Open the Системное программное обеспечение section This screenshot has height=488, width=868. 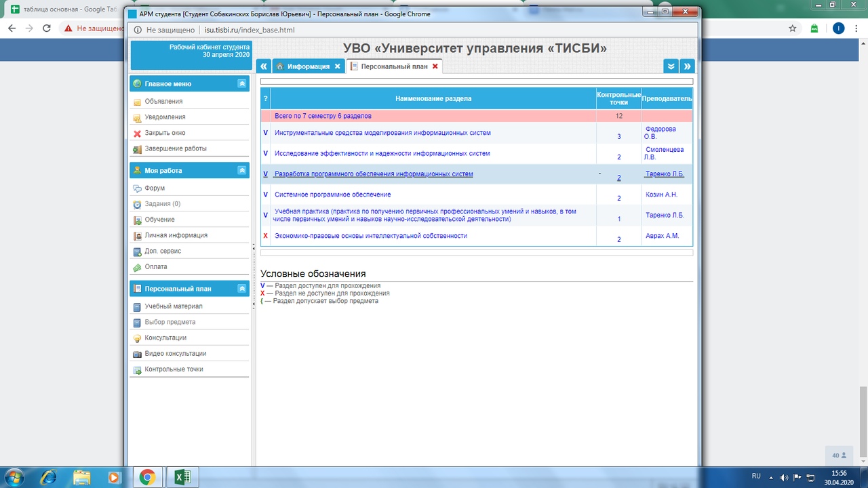coord(332,195)
